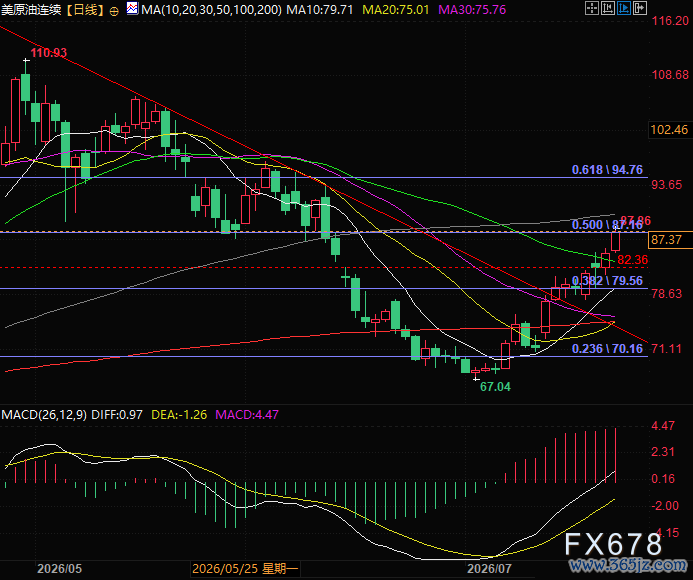Image resolution: width=693 pixels, height=580 pixels.
Task: Select the 0.618 \ 94.76 Fibonacci label
Action: point(607,169)
